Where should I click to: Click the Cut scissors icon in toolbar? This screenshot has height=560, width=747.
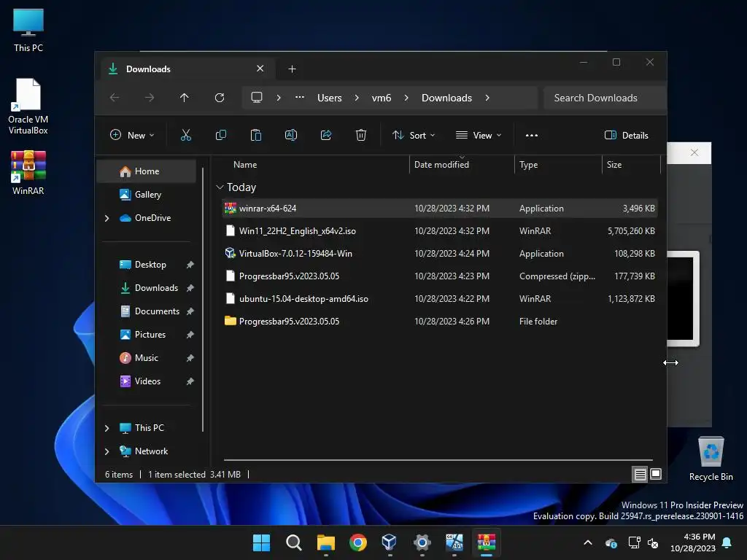[186, 135]
